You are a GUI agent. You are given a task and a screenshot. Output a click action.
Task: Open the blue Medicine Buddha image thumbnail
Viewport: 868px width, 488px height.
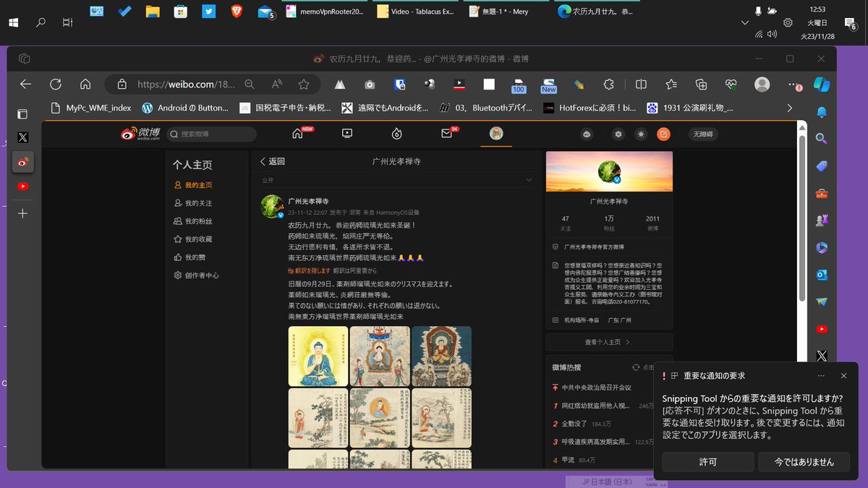click(318, 356)
